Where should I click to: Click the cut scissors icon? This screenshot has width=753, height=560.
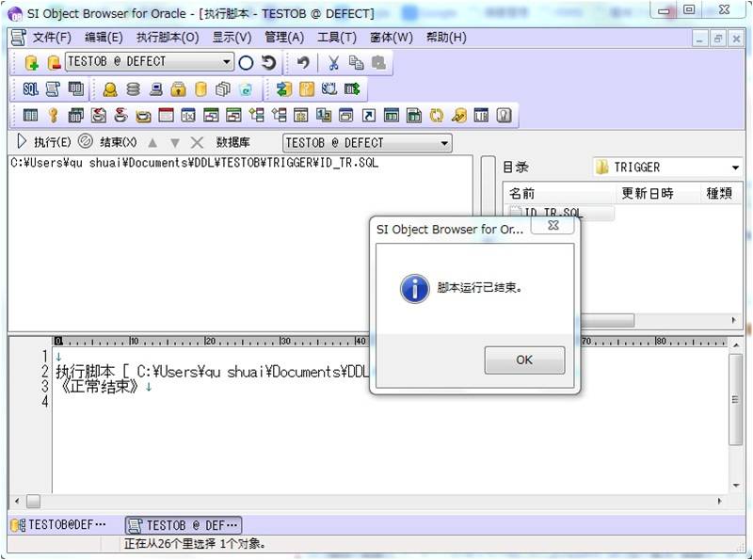(333, 62)
